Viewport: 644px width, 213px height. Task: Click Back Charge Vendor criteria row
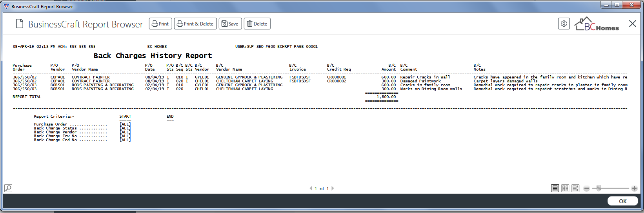pos(82,132)
